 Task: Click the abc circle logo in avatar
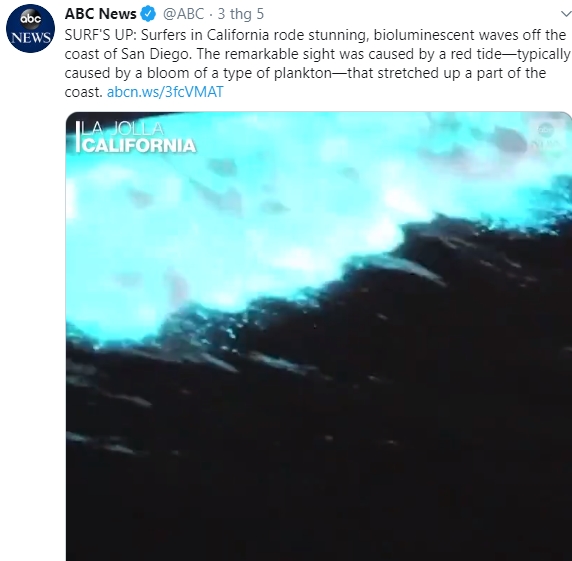click(x=31, y=18)
